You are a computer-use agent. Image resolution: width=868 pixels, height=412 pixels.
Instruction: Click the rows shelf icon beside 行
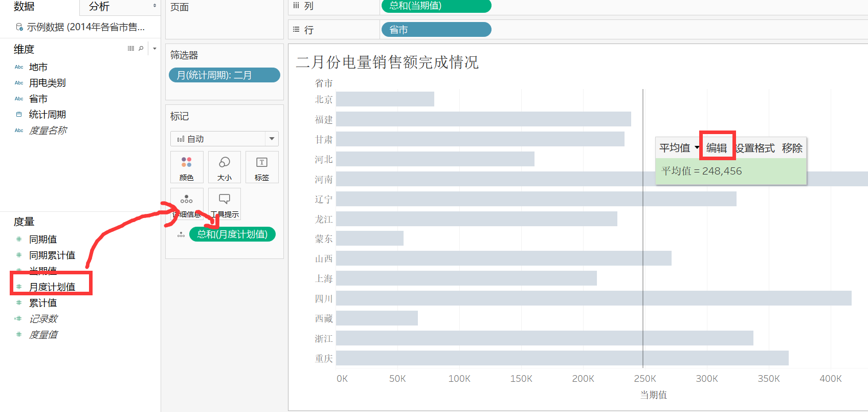click(x=296, y=29)
